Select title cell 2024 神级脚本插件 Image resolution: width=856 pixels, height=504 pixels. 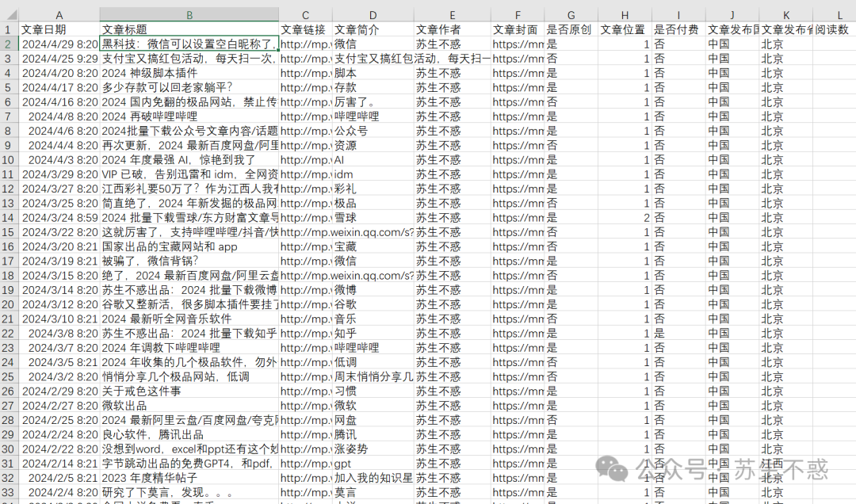(189, 73)
